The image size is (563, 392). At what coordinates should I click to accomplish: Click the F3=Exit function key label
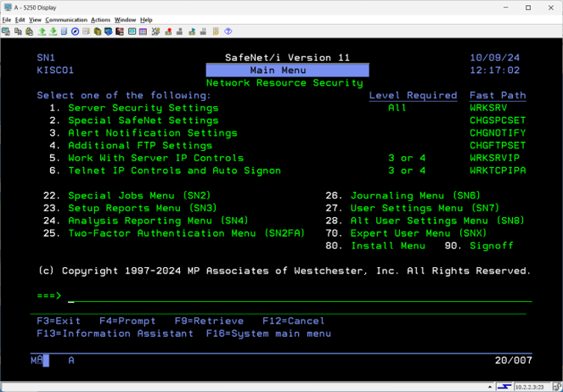tap(59, 321)
